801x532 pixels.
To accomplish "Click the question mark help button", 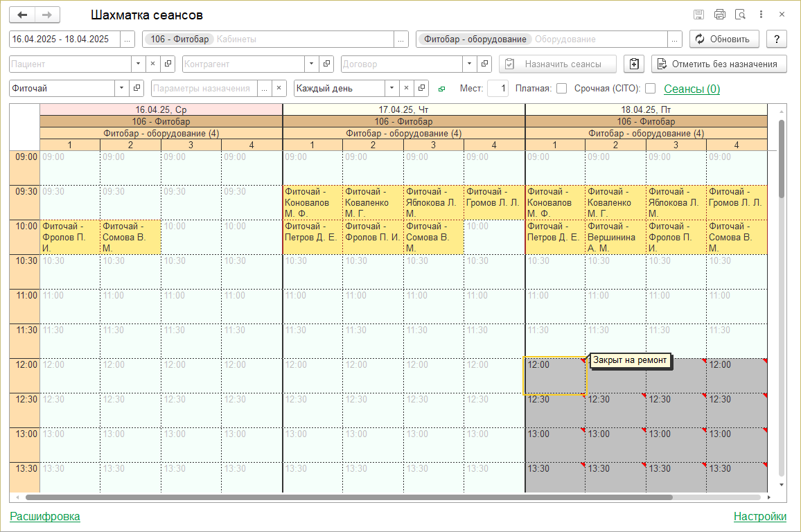I will pos(777,39).
